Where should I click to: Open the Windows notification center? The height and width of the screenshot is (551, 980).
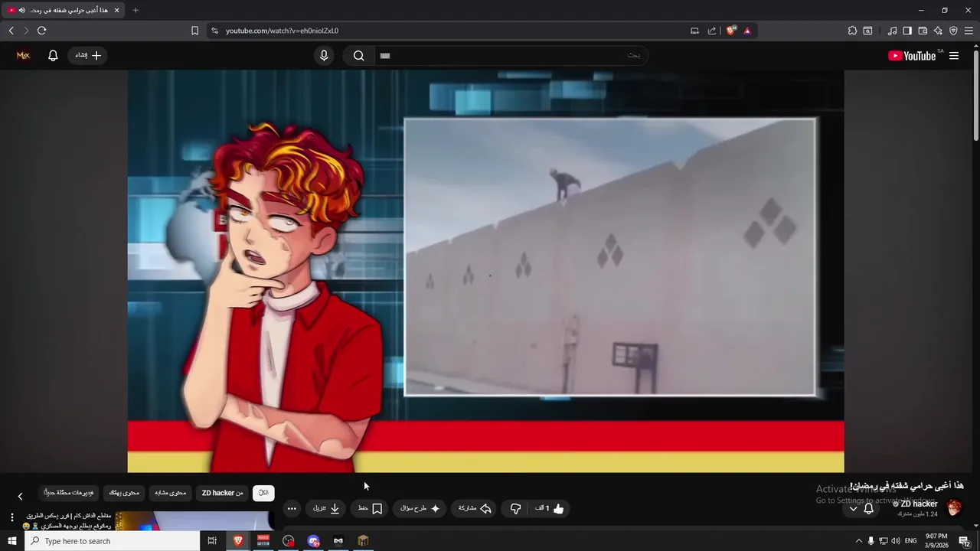[964, 541]
